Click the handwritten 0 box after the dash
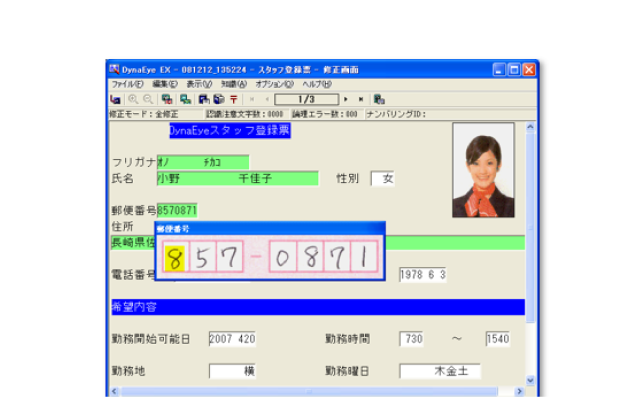Screen dimensions: 644x397 [x=282, y=258]
